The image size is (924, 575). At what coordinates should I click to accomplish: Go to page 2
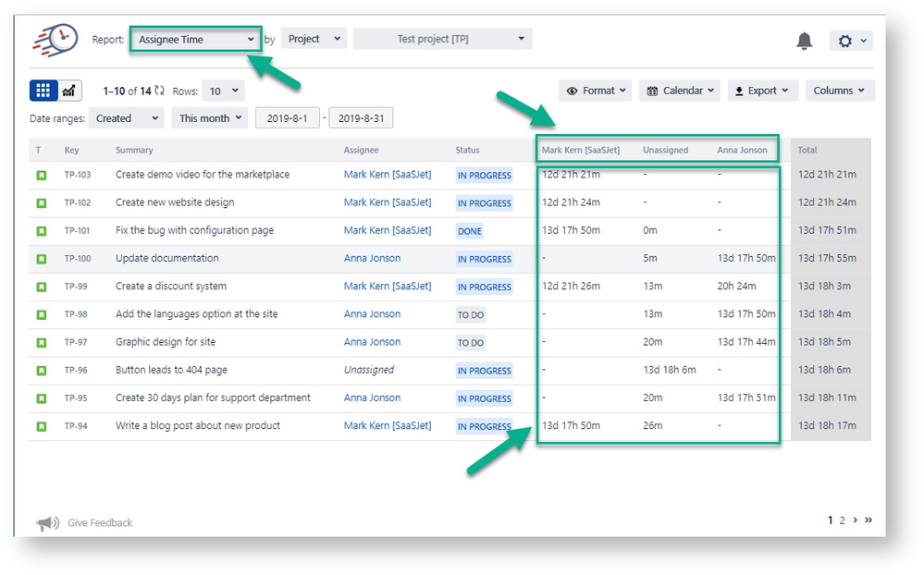(842, 520)
